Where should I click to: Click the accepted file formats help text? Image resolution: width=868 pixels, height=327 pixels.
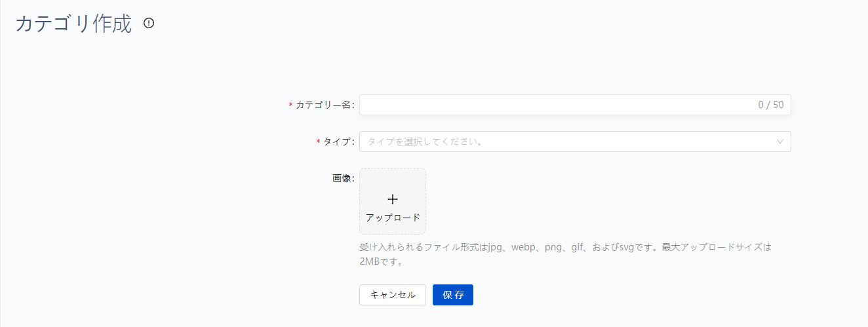tap(565, 248)
